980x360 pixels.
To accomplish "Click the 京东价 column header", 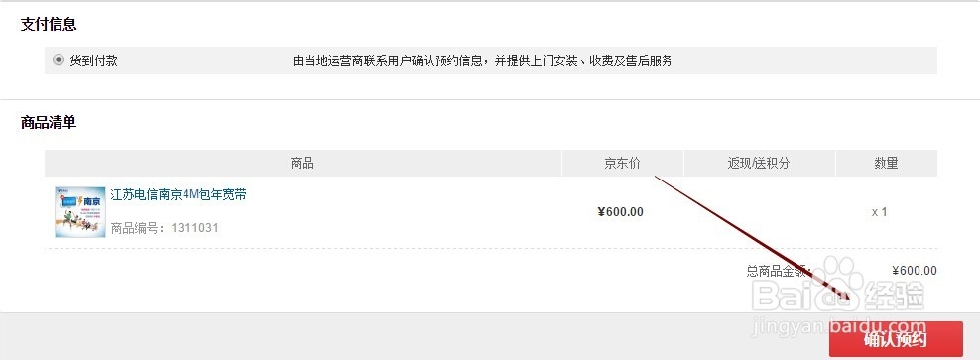I will pyautogui.click(x=623, y=163).
